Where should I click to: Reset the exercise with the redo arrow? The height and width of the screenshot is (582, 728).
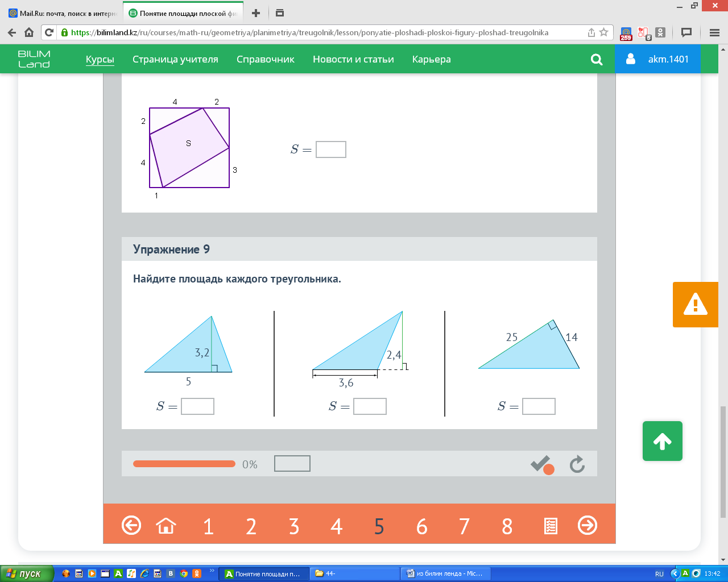pos(577,464)
